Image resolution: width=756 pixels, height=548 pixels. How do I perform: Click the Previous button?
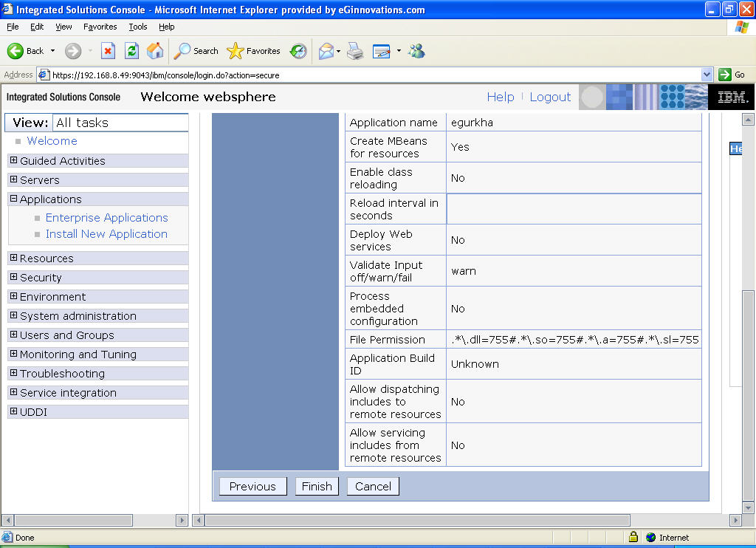click(x=252, y=486)
